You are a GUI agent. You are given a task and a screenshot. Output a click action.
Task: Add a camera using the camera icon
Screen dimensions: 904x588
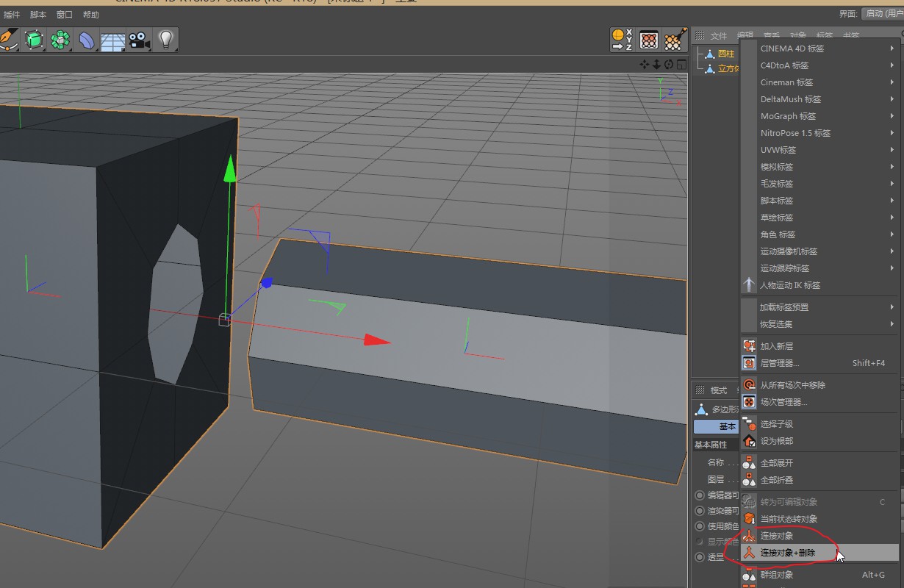[x=139, y=39]
